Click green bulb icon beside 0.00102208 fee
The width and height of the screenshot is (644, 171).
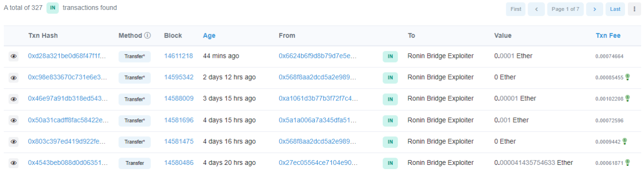click(x=627, y=98)
